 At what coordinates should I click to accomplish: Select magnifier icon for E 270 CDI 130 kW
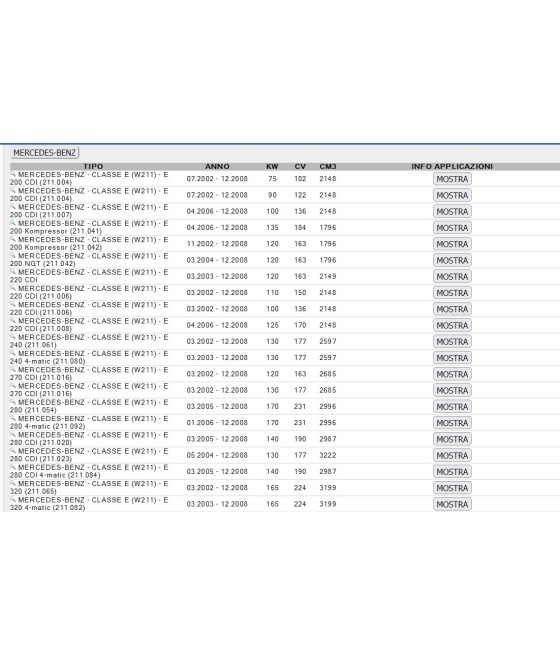(x=13, y=386)
